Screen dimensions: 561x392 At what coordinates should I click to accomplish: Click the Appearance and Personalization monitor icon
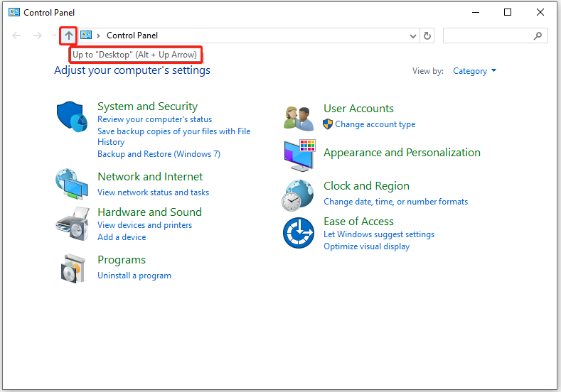coord(299,156)
